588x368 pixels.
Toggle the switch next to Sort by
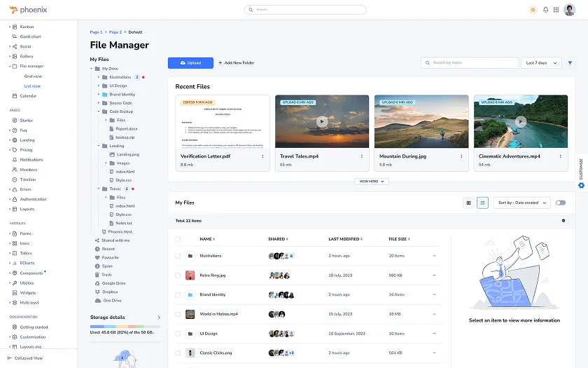pyautogui.click(x=561, y=203)
